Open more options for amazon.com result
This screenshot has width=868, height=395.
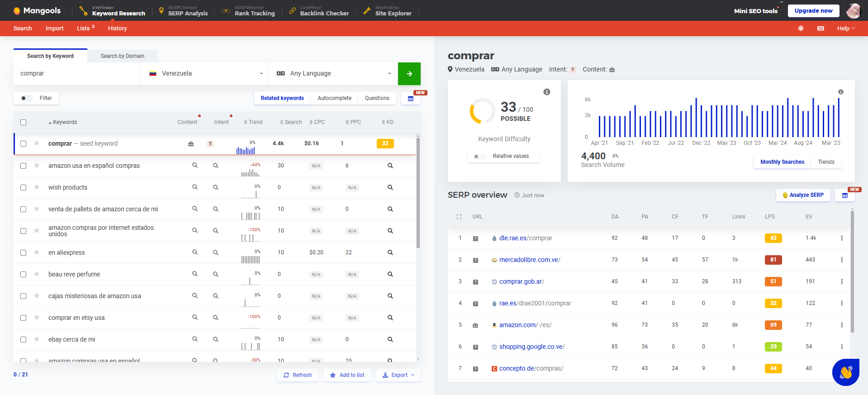[x=842, y=325]
